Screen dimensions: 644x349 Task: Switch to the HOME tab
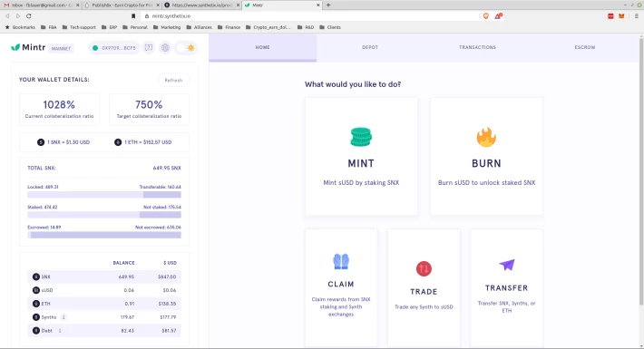point(262,47)
